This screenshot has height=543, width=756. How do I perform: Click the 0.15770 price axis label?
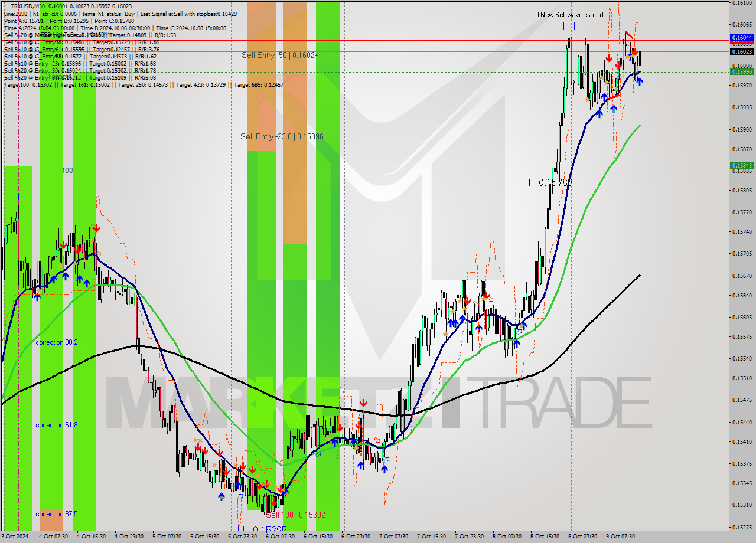(x=742, y=212)
